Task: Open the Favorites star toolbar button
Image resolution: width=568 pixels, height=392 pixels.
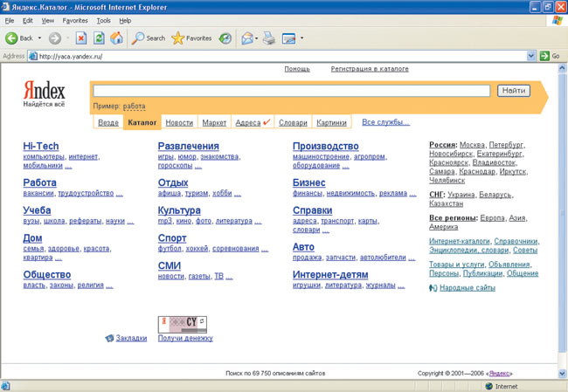Action: coord(191,38)
